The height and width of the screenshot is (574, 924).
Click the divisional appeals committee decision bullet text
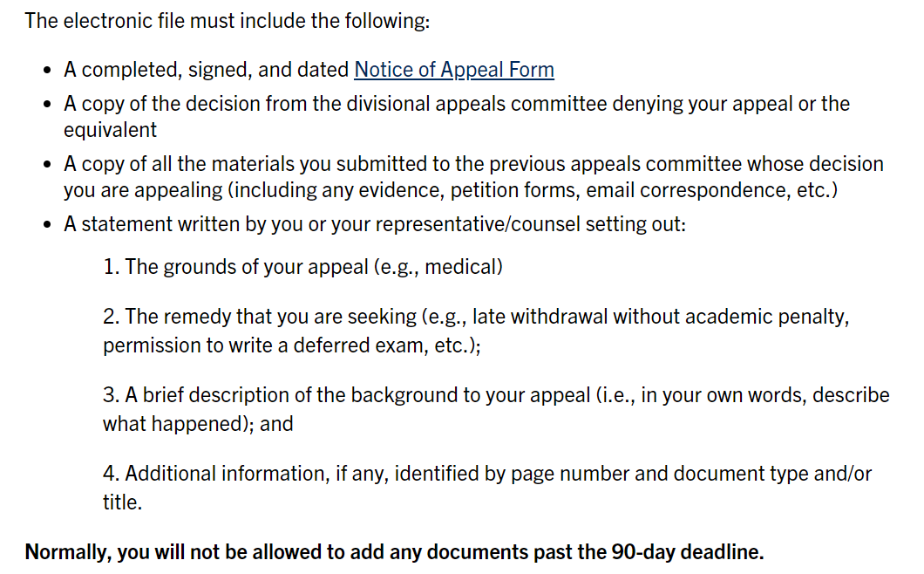[456, 104]
